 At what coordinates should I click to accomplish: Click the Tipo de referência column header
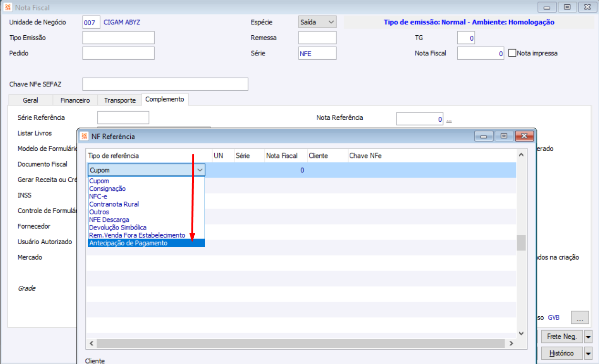point(149,156)
